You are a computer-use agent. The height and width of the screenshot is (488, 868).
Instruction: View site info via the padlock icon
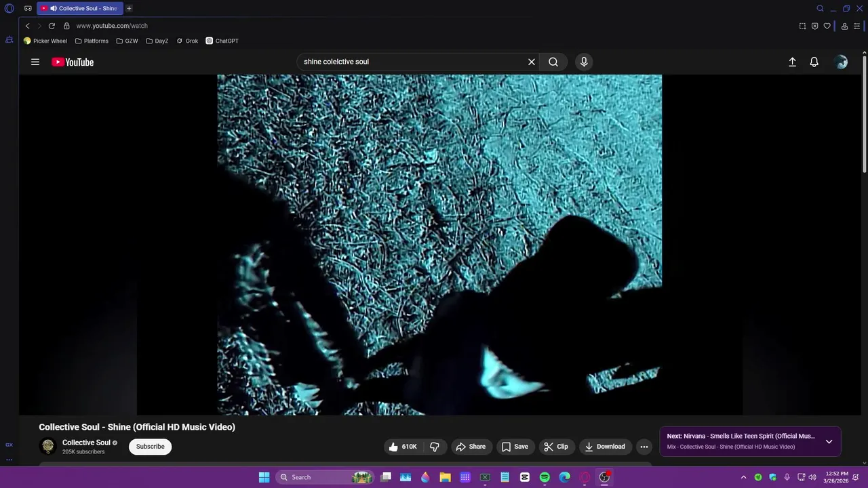66,26
